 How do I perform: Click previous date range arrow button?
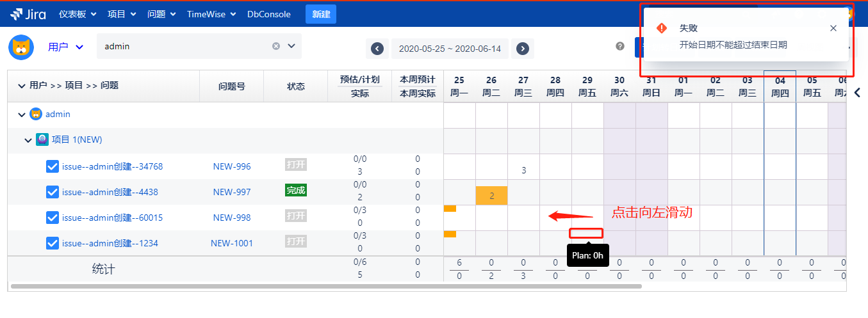click(377, 49)
